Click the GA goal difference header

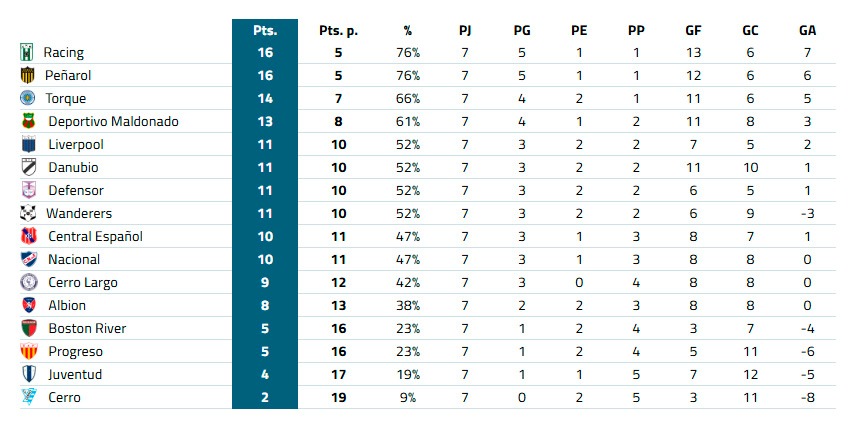click(x=808, y=30)
